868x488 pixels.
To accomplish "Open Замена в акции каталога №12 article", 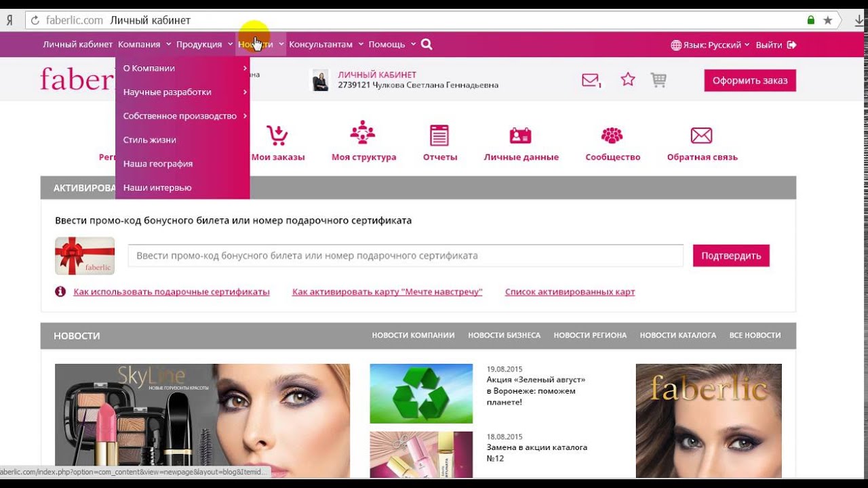I will (x=537, y=453).
